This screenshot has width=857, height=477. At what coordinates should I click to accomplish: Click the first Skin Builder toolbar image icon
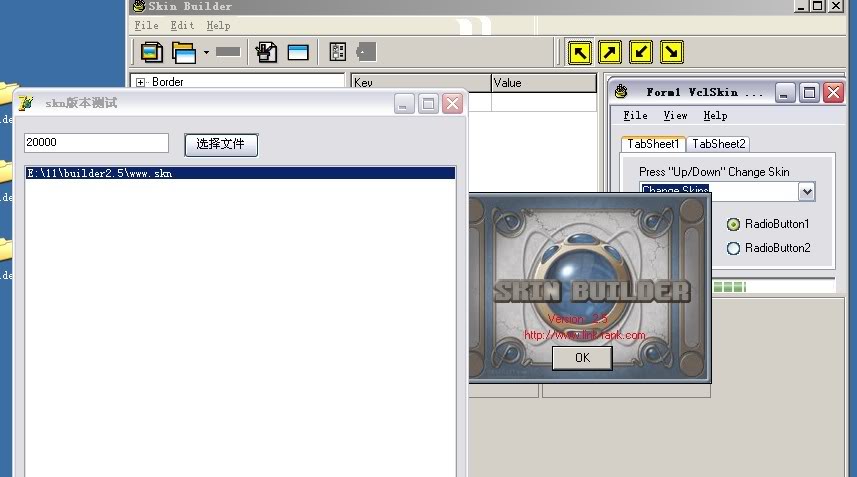tap(151, 52)
